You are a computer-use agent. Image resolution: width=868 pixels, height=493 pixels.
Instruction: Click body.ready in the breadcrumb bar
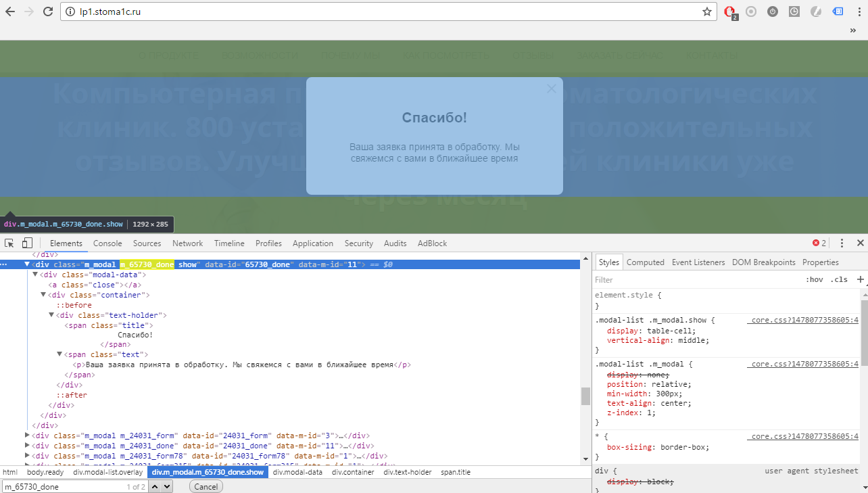(45, 472)
